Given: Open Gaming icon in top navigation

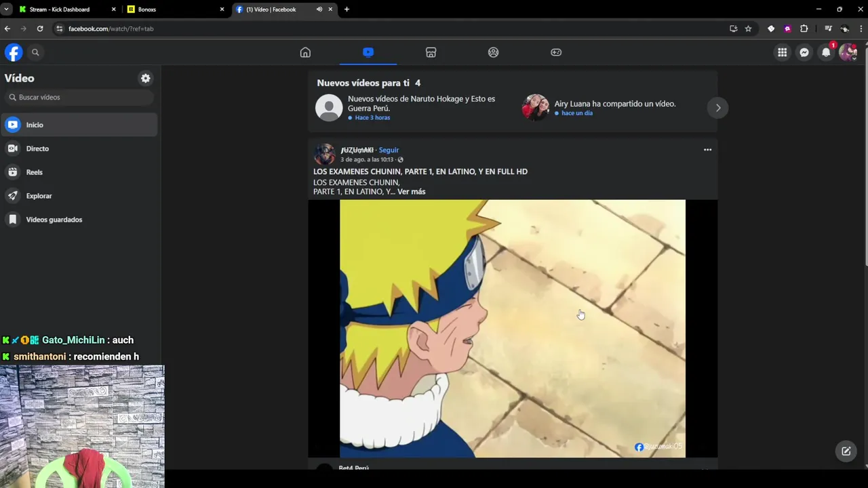Looking at the screenshot, I should (x=556, y=52).
